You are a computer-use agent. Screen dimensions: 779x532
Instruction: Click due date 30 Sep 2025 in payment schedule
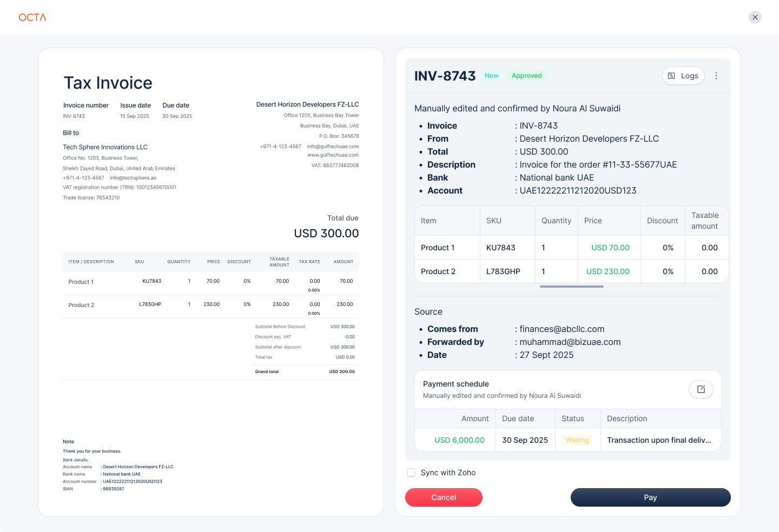pyautogui.click(x=525, y=440)
